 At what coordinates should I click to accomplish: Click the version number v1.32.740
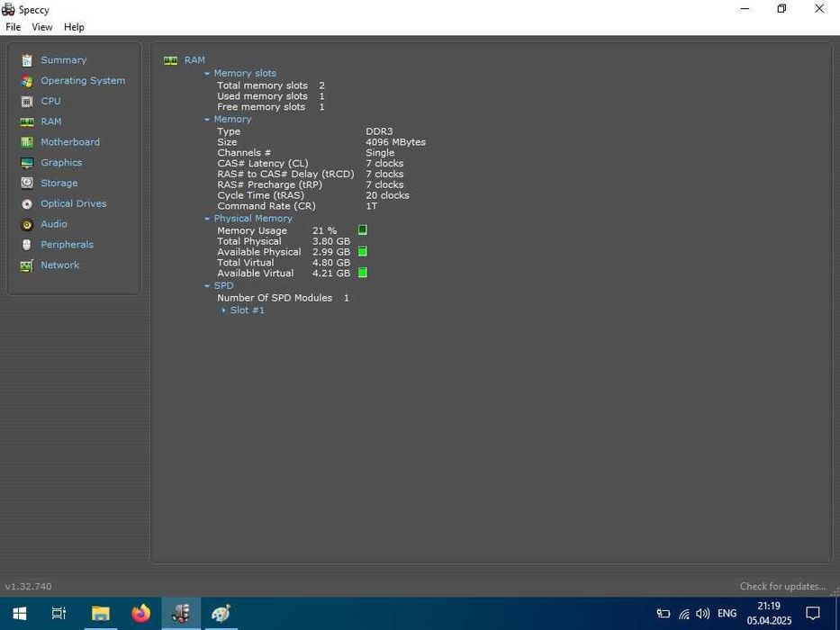[x=29, y=586]
